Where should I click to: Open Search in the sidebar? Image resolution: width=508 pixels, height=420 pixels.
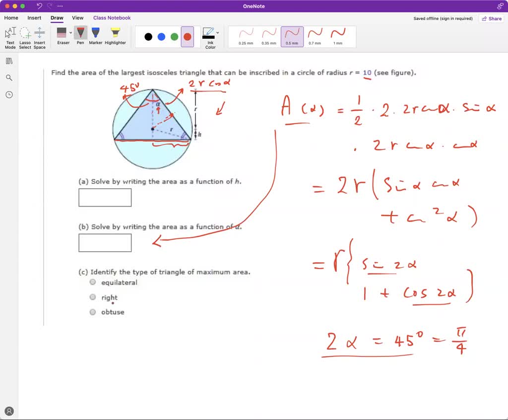[x=9, y=77]
